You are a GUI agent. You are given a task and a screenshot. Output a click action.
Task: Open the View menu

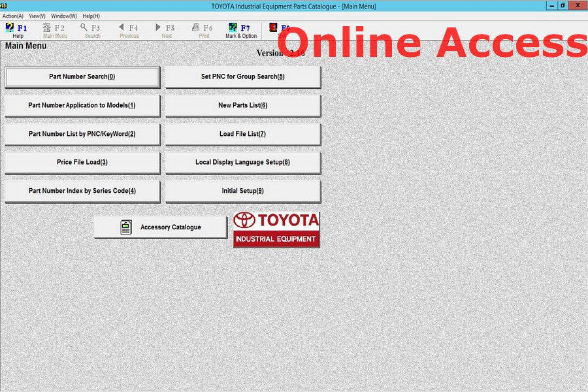pyautogui.click(x=37, y=16)
